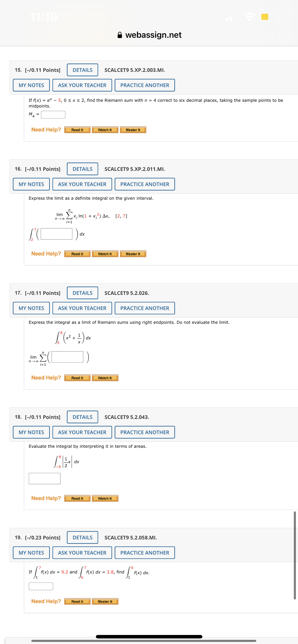The image size is (298, 644).
Task: Select ASK YOUR TEACHER on problem 18
Action: (82, 432)
